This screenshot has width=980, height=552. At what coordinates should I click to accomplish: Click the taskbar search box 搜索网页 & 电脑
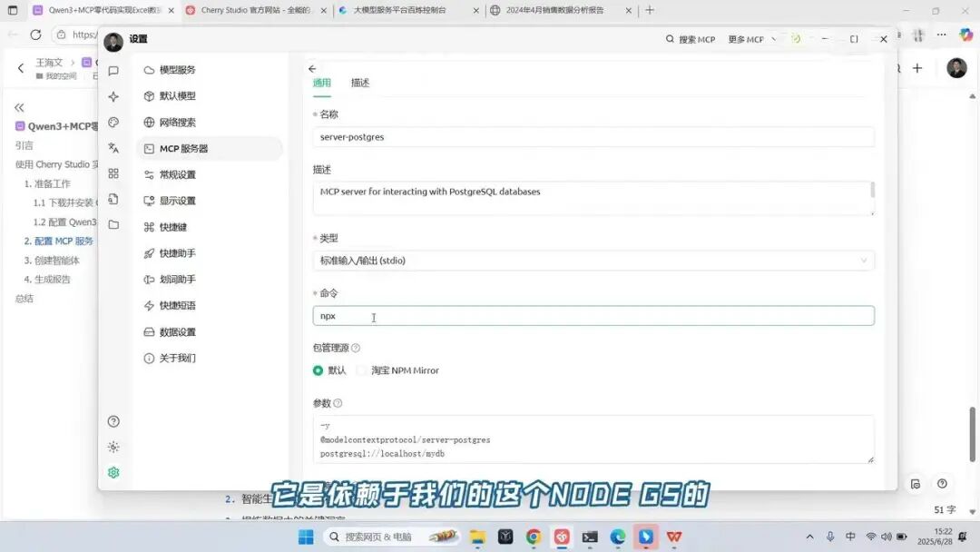coord(392,537)
